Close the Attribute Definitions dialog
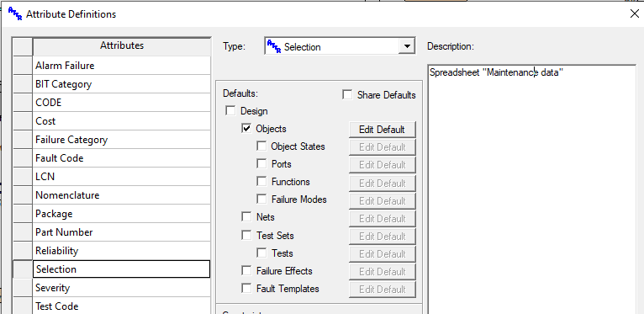 click(x=634, y=13)
